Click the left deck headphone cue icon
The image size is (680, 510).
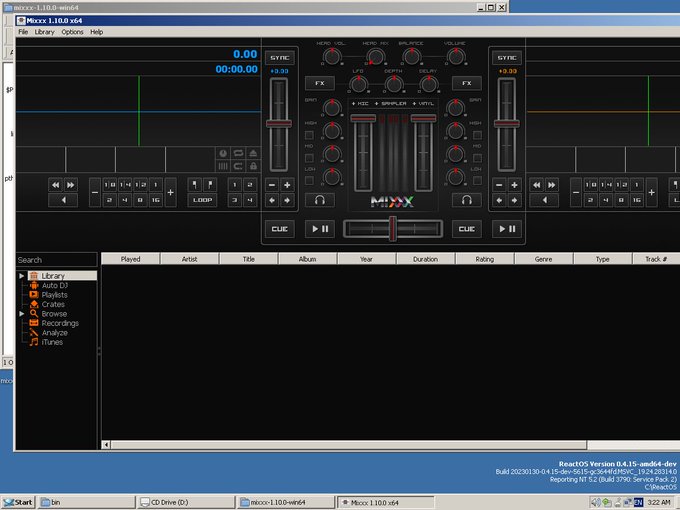320,200
